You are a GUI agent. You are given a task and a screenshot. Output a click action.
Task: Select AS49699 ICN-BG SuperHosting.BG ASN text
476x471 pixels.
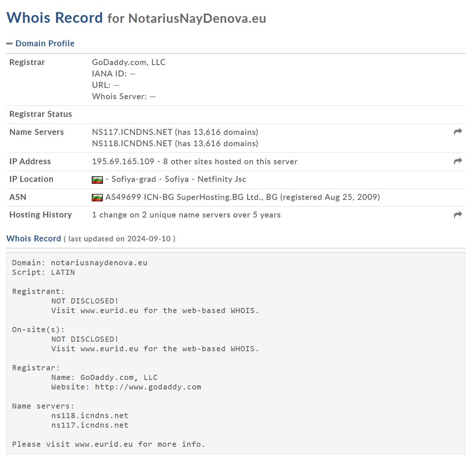[243, 197]
